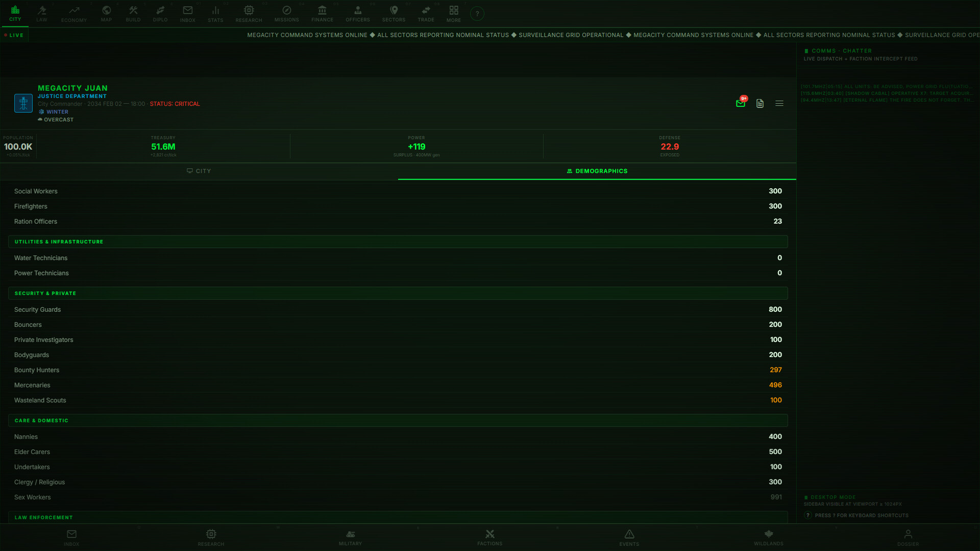The image size is (980, 551).
Task: Open the Officers page
Action: pyautogui.click(x=358, y=14)
